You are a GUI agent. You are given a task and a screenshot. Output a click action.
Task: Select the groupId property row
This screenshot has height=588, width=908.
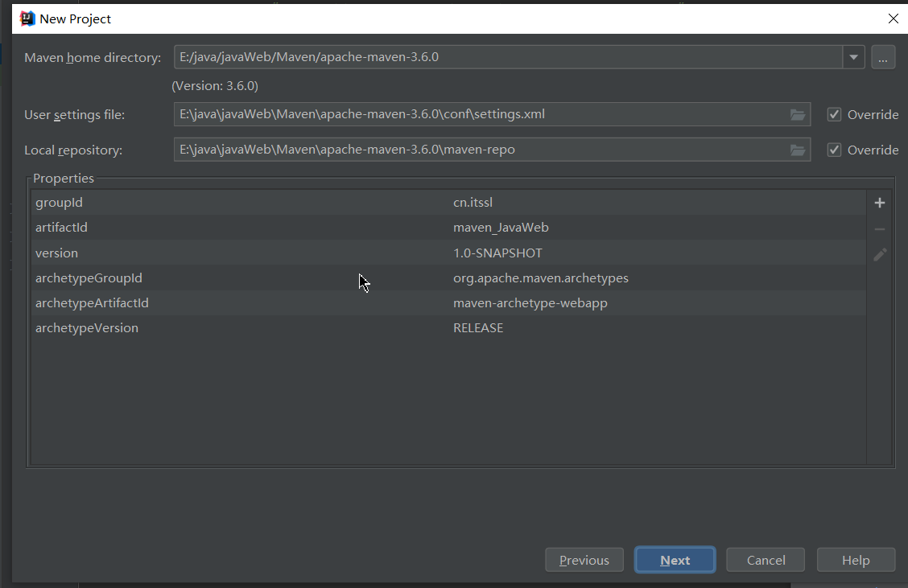[449, 203]
